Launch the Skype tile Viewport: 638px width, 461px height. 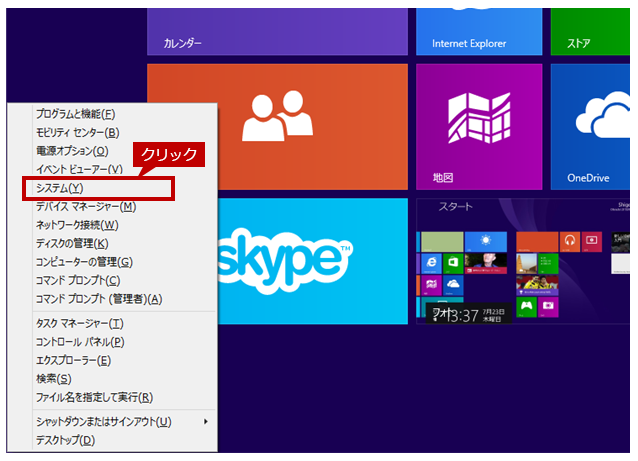point(312,261)
